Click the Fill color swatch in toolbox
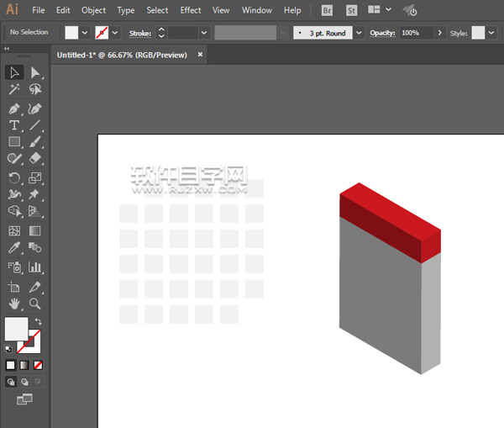 click(16, 329)
